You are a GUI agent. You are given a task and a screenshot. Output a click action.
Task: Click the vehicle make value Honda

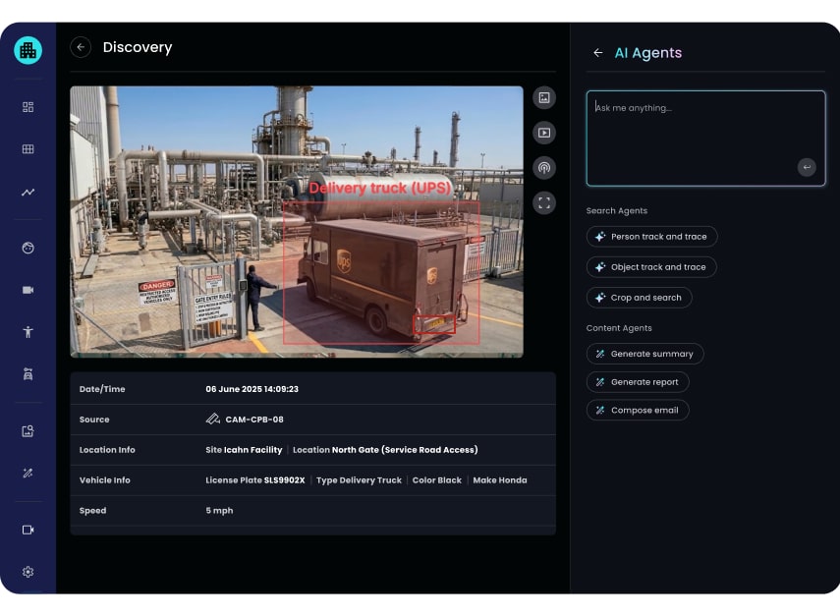[x=512, y=480]
